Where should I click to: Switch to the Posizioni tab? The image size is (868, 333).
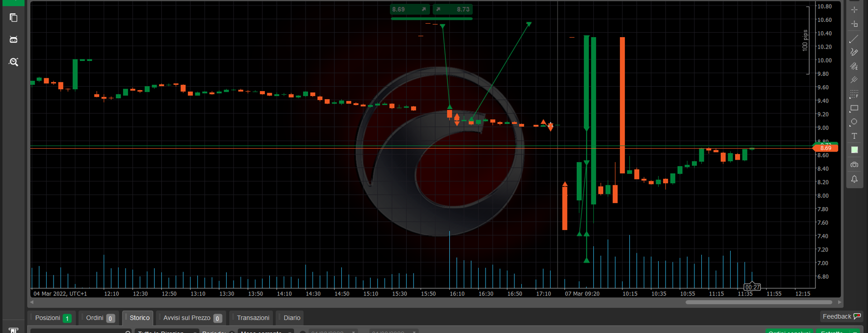pos(53,318)
